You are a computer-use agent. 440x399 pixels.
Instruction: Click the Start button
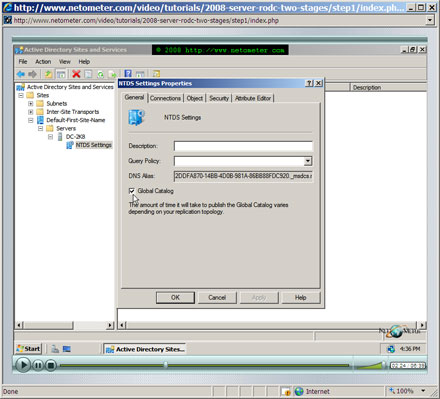[x=29, y=349]
